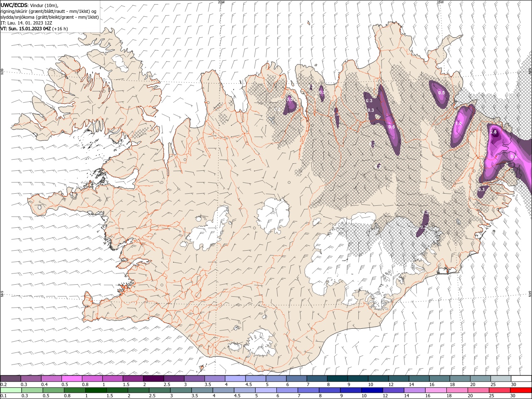Screen dimensions: 532x399
Task: Select the 'IT: Lau. 14. 01. 2023 12Z' line
Action: pos(26,23)
